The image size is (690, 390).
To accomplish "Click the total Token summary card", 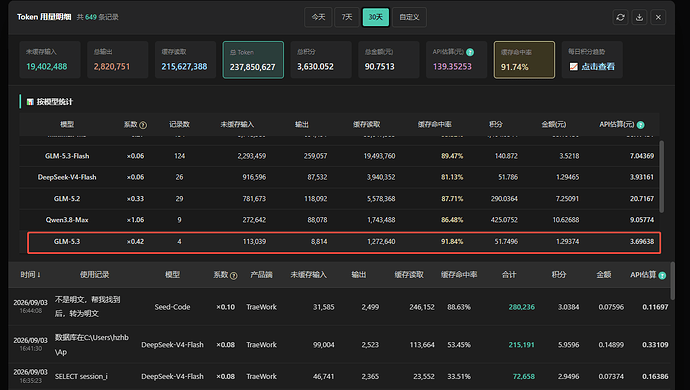I will [253, 60].
